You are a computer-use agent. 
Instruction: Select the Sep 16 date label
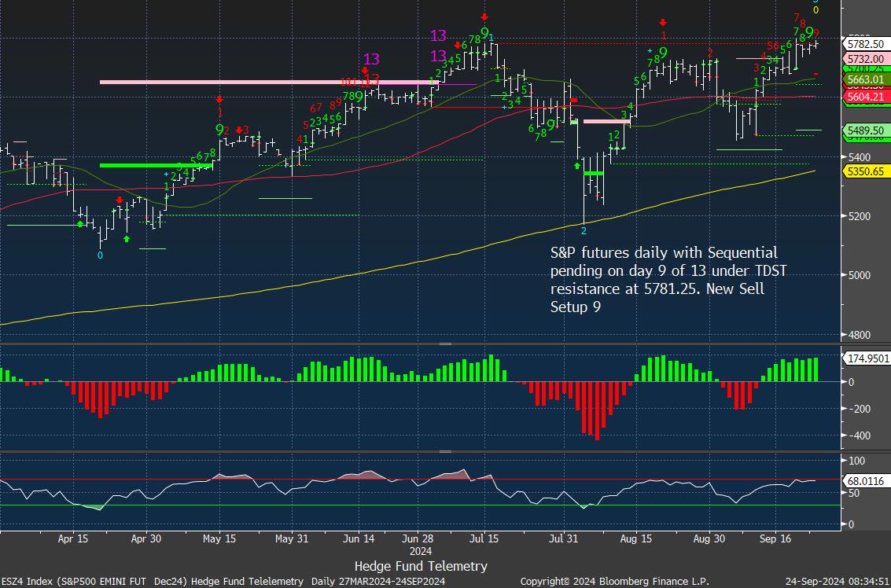tap(775, 539)
